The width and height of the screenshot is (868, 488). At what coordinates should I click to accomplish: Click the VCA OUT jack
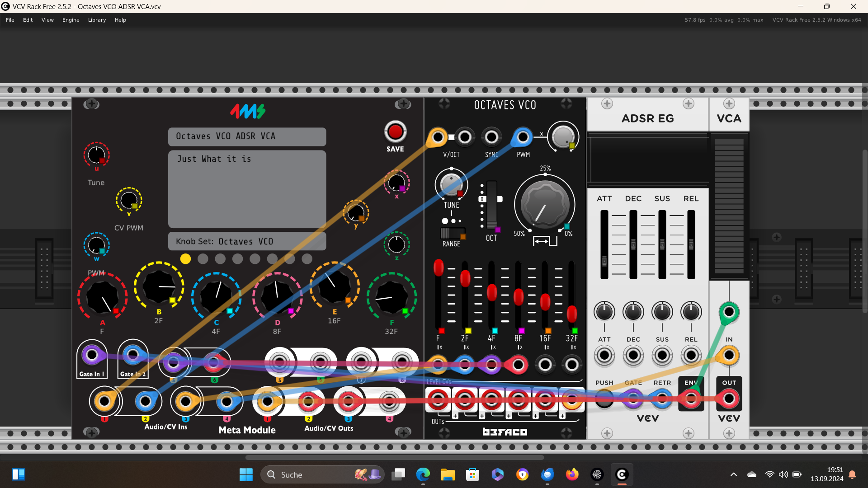click(729, 399)
